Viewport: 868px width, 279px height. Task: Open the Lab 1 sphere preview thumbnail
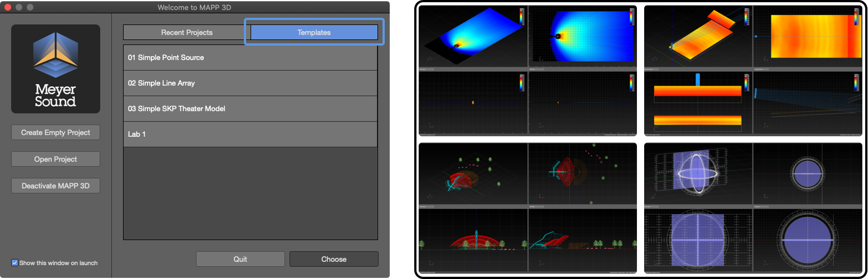(753, 208)
